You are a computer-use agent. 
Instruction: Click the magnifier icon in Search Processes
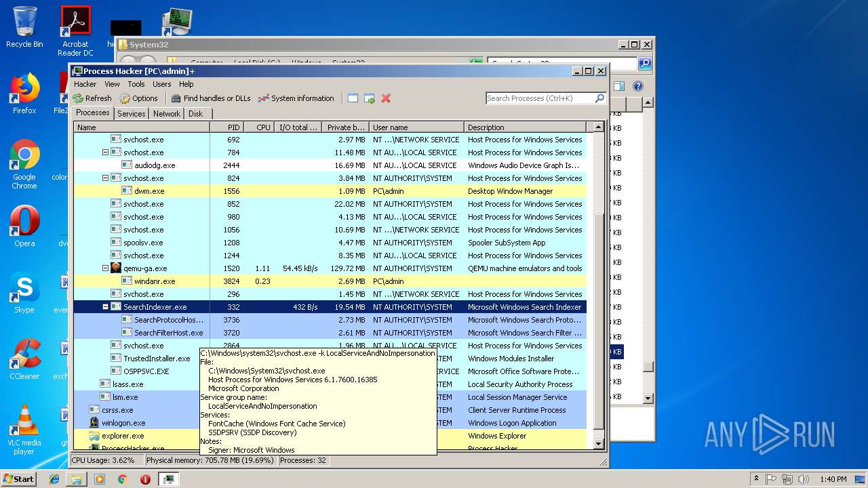tap(599, 98)
